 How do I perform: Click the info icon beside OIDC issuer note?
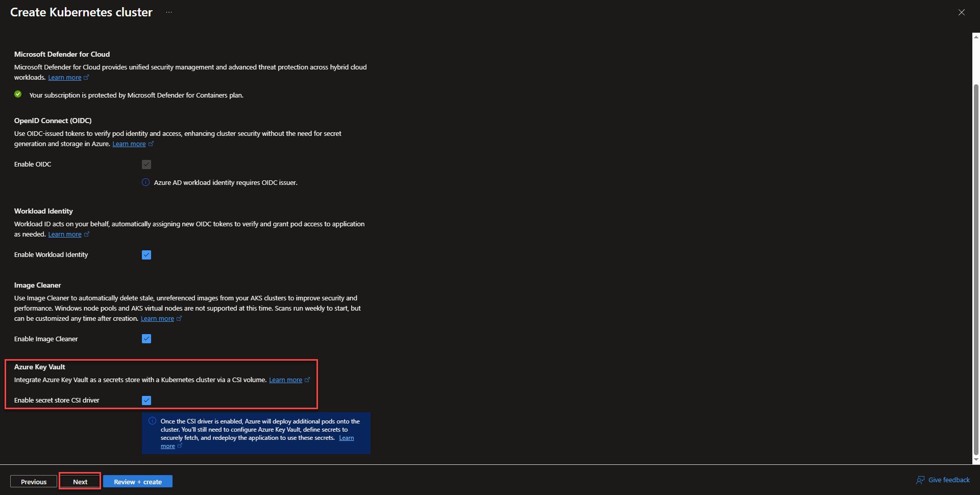tap(145, 182)
